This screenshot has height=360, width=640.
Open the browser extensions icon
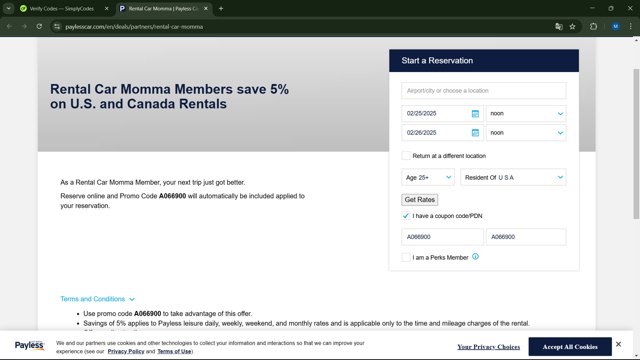pyautogui.click(x=593, y=27)
